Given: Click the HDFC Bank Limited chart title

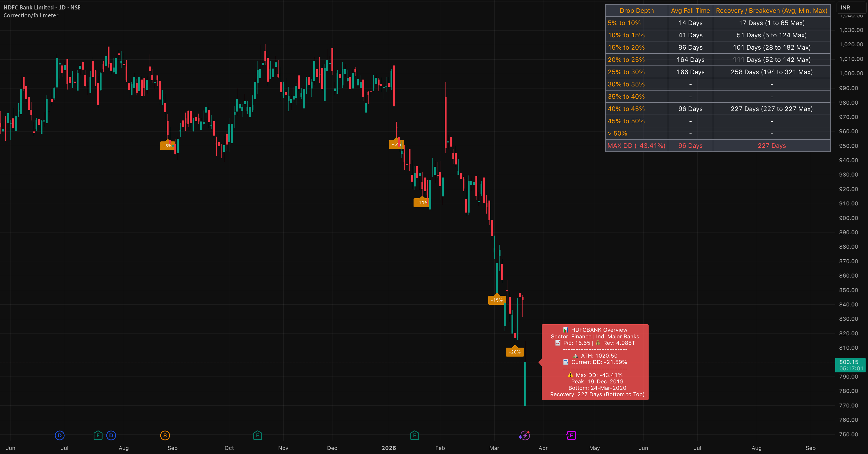Looking at the screenshot, I should [42, 7].
